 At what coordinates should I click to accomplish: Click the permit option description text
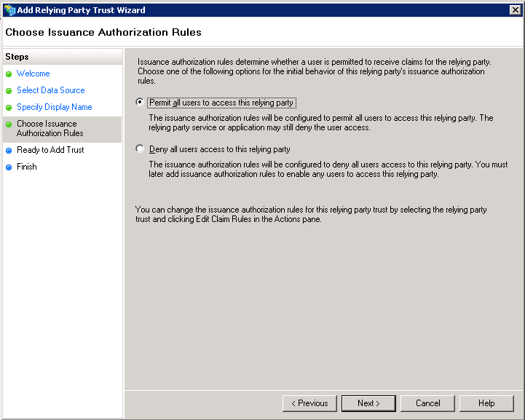click(x=321, y=122)
